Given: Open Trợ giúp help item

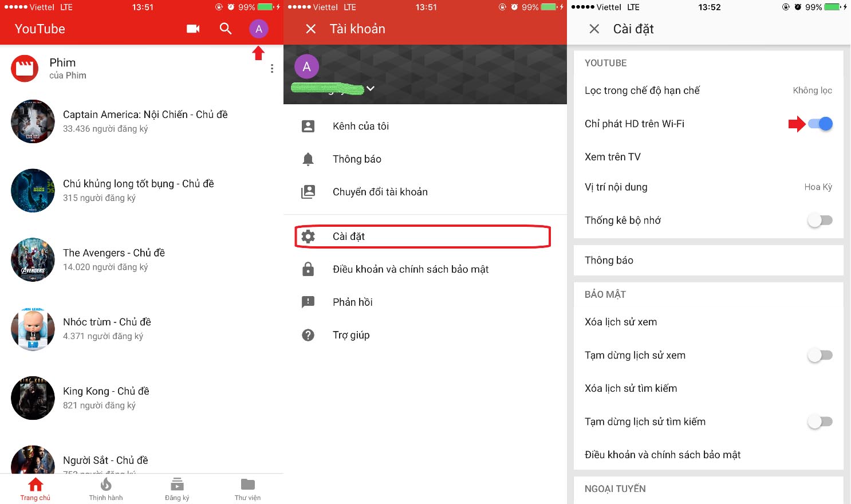Looking at the screenshot, I should [x=350, y=335].
